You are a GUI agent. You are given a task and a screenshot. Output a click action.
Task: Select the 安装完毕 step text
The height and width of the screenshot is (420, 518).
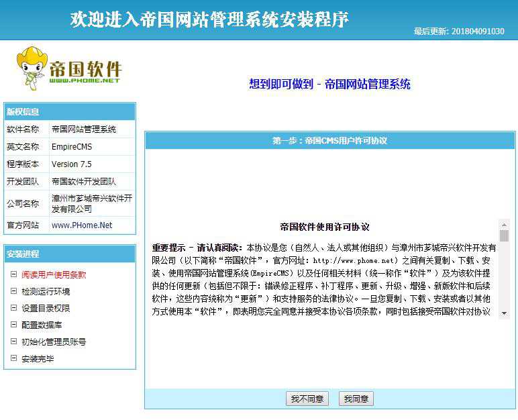point(38,359)
